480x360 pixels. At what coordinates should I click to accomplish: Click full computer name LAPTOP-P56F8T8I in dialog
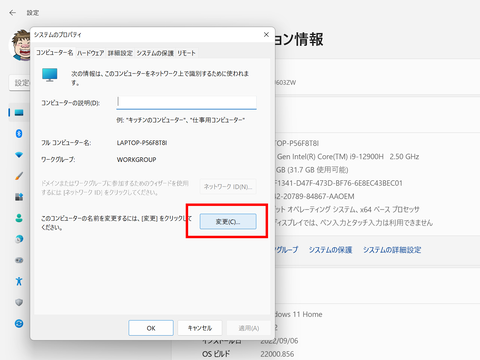click(142, 143)
